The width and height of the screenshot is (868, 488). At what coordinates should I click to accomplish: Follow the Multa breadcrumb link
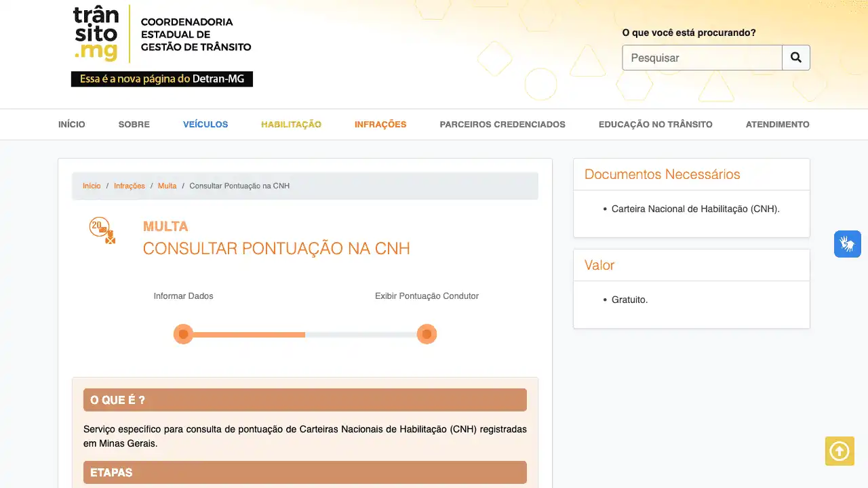(167, 186)
